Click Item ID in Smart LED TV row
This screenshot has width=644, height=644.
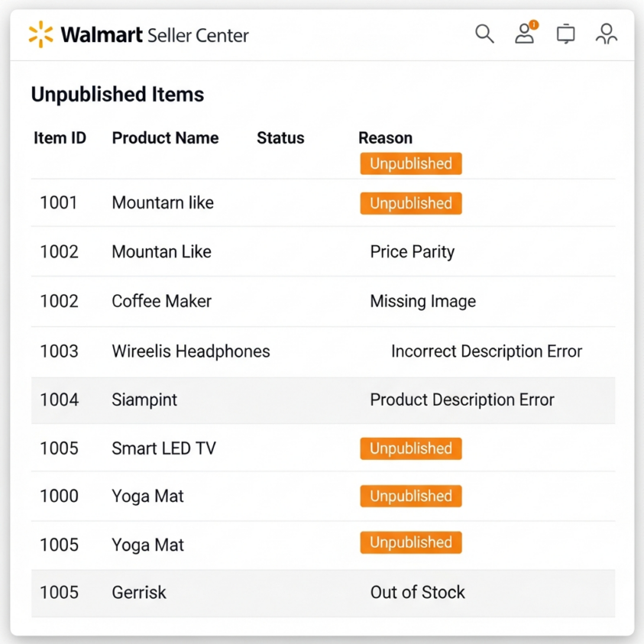click(59, 448)
